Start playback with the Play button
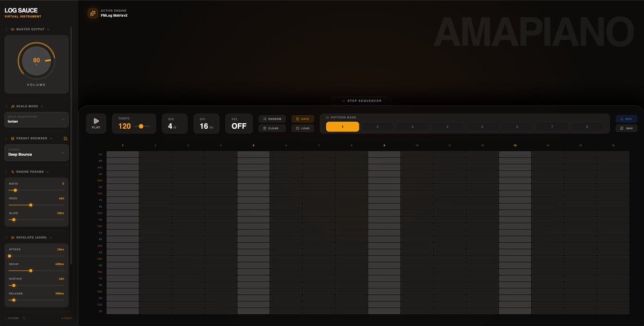Screen dimensions: 644x326 tap(96, 123)
